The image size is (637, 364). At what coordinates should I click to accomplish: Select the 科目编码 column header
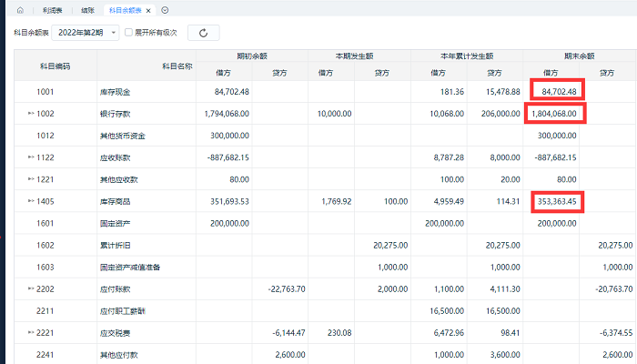click(x=55, y=66)
